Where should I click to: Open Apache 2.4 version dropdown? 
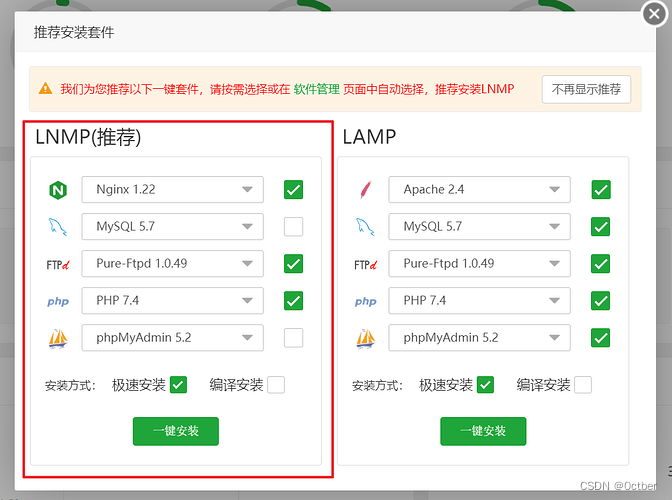pos(480,189)
